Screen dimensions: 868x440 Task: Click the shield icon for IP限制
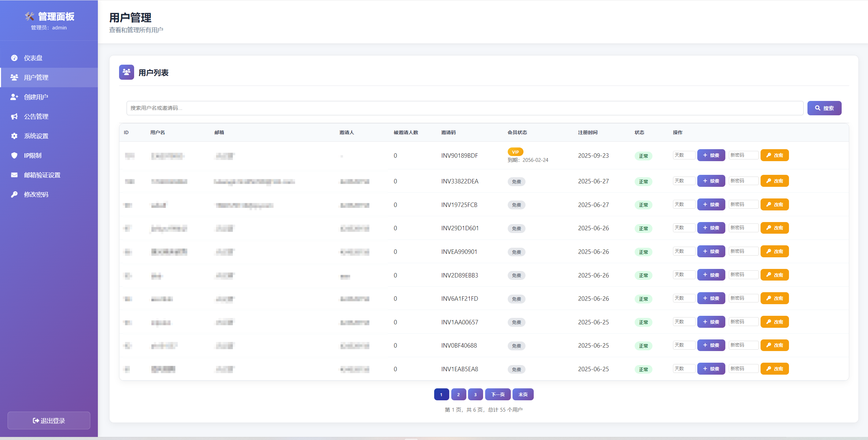coord(14,155)
